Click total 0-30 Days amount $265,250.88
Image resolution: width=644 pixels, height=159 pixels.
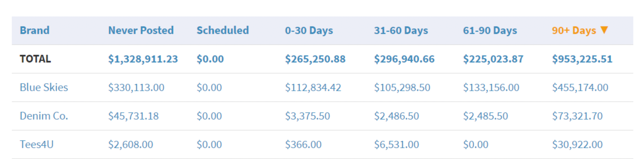coord(315,59)
